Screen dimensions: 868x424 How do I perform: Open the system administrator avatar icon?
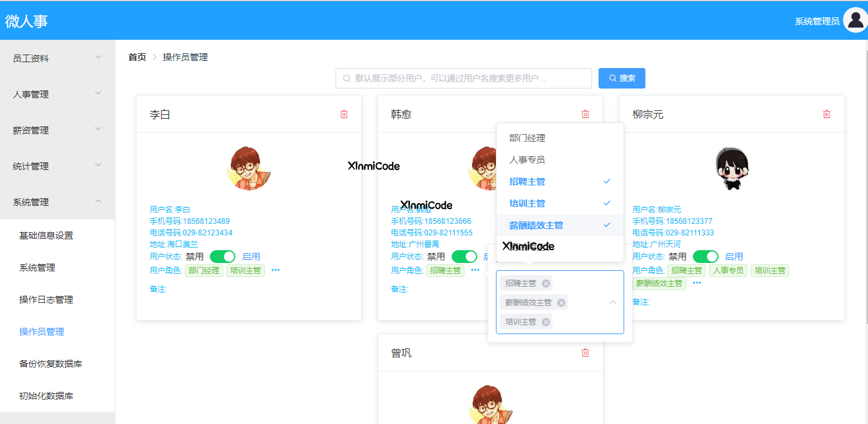click(x=856, y=20)
